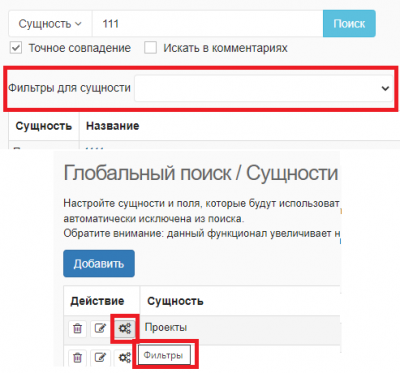Uncheck the Точное совпадение checkbox

click(x=16, y=48)
